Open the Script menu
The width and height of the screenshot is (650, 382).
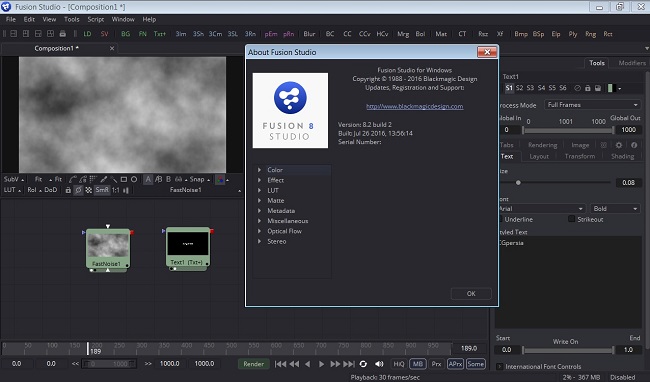[95, 19]
